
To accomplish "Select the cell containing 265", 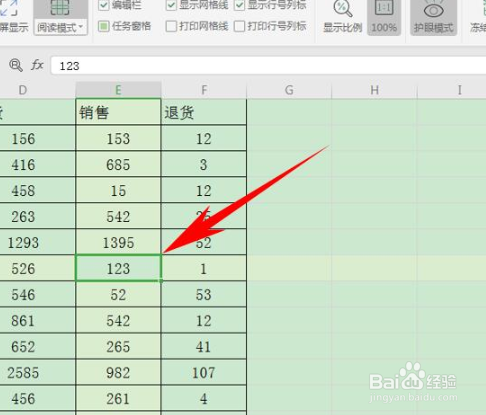I will (118, 346).
